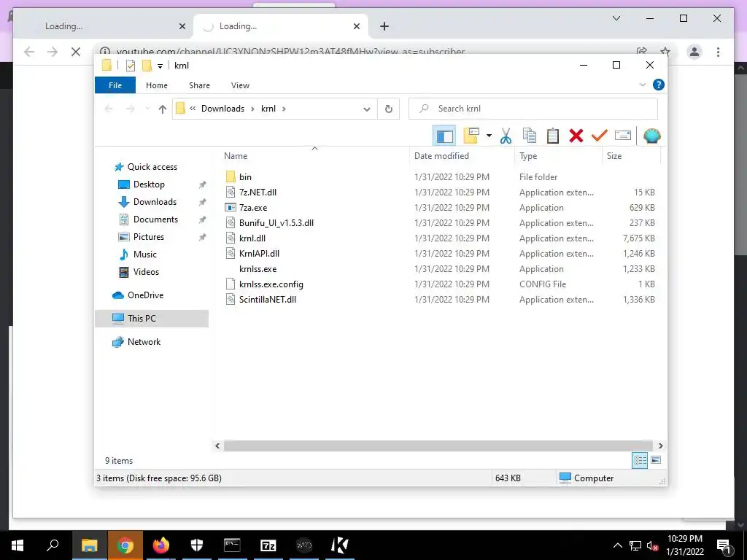747x560 pixels.
Task: Click the blue shell toolbar icon
Action: point(651,136)
